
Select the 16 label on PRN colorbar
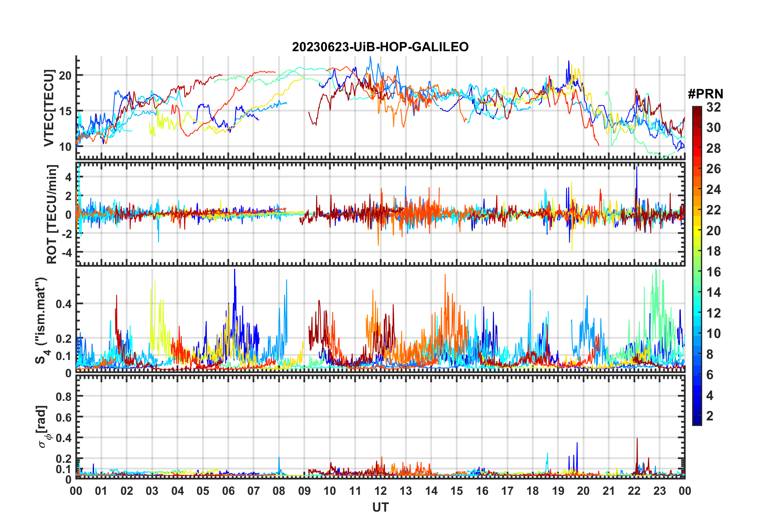(713, 272)
